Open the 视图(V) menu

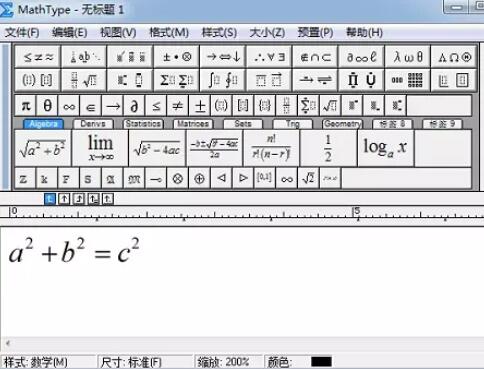click(118, 32)
